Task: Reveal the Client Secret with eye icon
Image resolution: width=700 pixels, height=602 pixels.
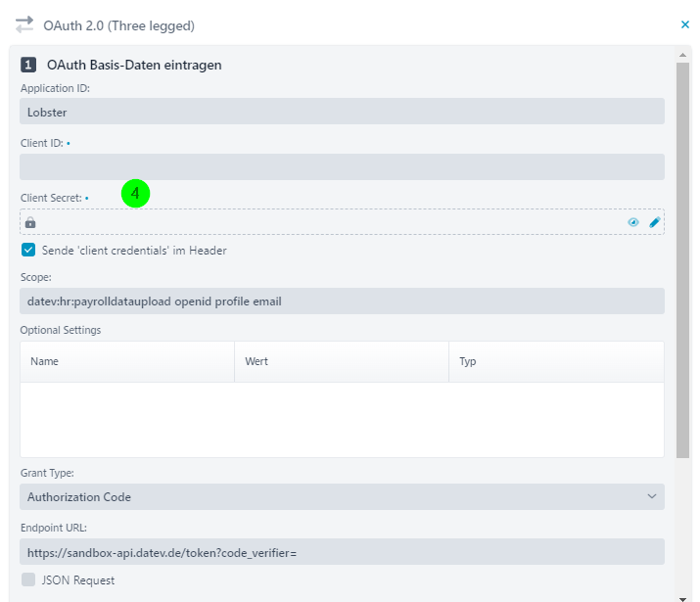Action: click(x=633, y=222)
